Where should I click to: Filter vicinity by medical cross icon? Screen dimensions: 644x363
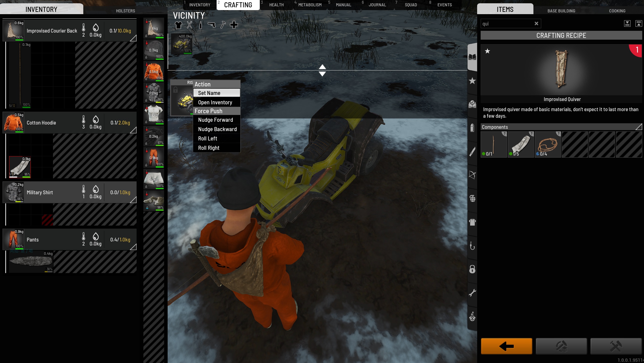click(x=234, y=25)
